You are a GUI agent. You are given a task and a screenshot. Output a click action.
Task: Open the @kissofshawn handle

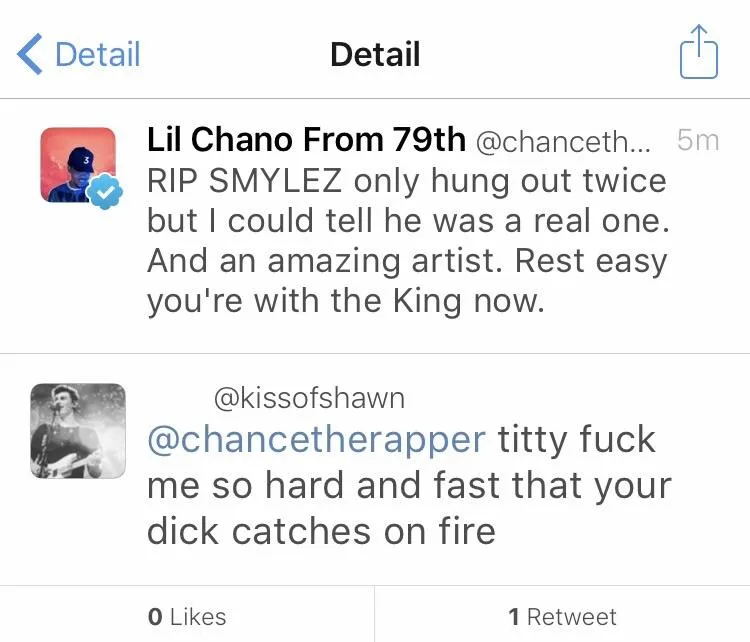pos(309,398)
